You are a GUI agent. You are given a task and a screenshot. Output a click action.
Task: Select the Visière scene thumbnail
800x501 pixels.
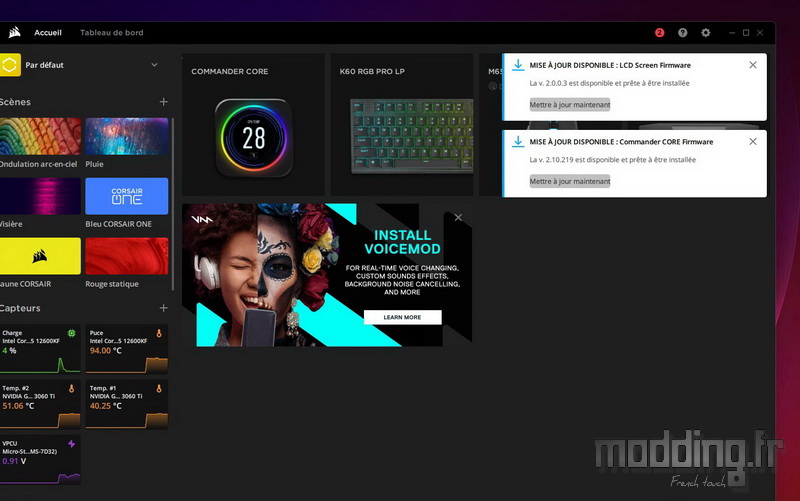pos(40,196)
